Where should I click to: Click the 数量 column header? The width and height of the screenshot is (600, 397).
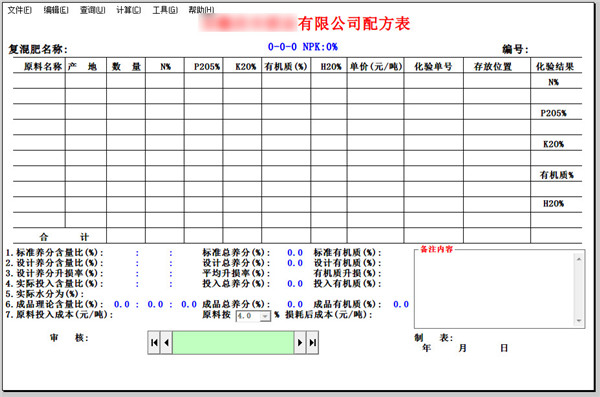click(126, 67)
